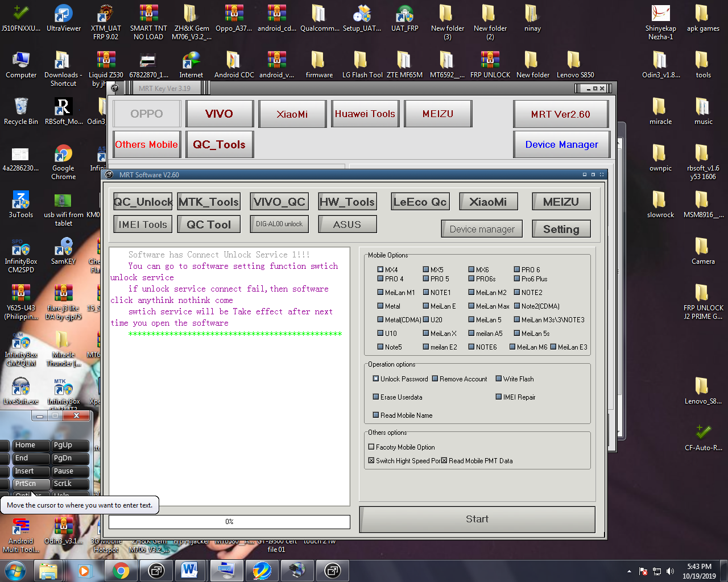Image resolution: width=728 pixels, height=582 pixels.
Task: Open Setting in MRT Software V2.60
Action: pos(561,229)
